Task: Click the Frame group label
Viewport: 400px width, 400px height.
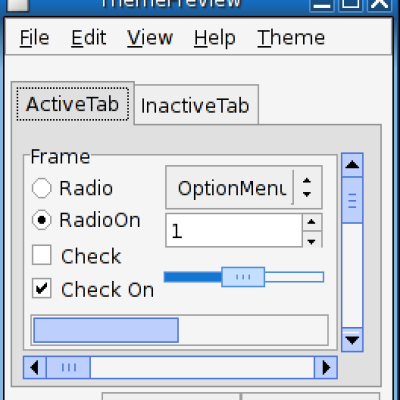Action: pos(60,156)
